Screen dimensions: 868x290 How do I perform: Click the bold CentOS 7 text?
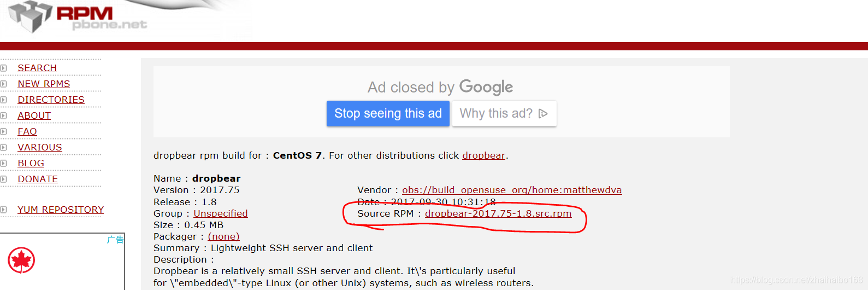[x=298, y=155]
